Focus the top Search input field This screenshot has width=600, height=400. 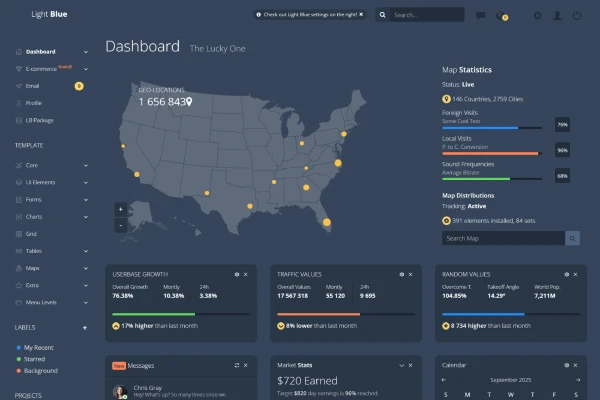coord(427,15)
